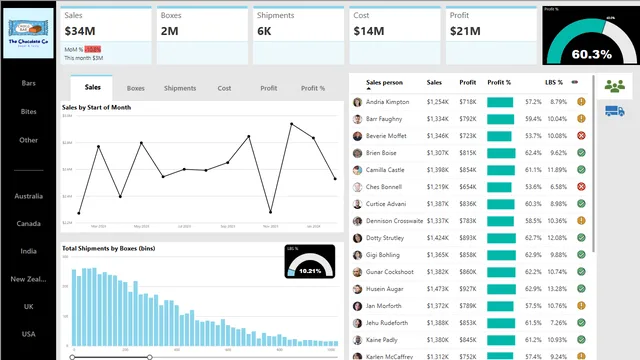Sort by Sales person column header
Image resolution: width=640 pixels, height=360 pixels.
[x=384, y=82]
